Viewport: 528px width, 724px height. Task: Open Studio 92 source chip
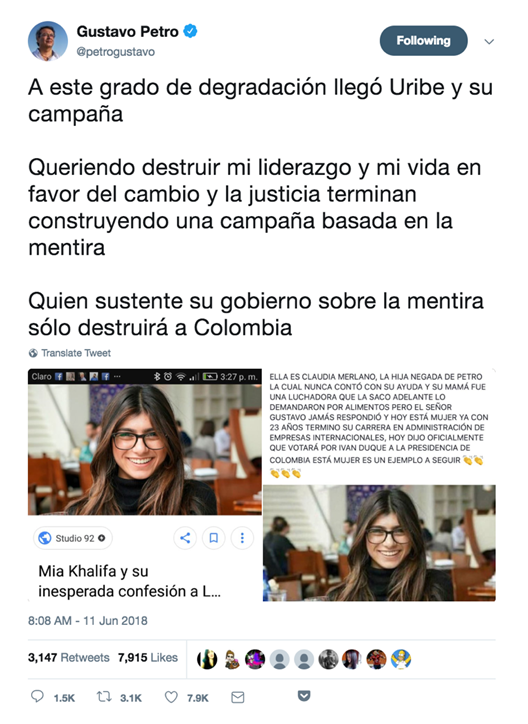73,538
